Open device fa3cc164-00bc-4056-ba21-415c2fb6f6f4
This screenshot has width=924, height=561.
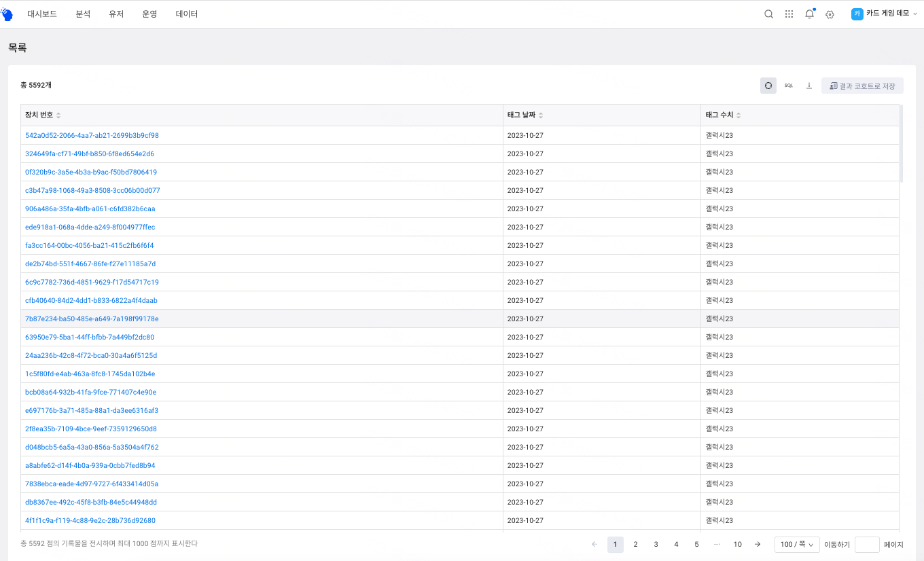[89, 245]
